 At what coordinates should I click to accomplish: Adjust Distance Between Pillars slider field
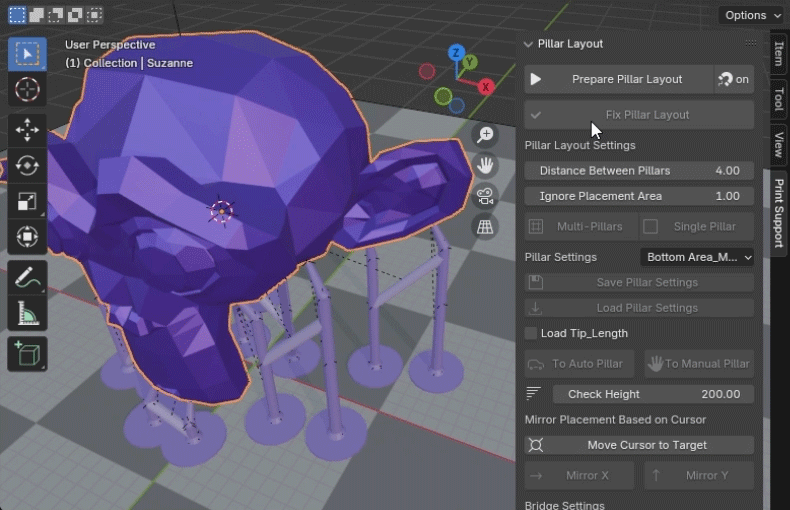point(639,171)
